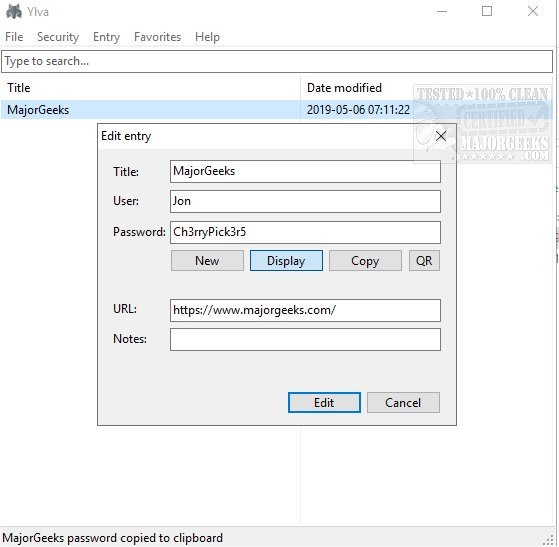Screen dimensions: 559x547
Task: Show the password QR code
Action: (x=424, y=261)
